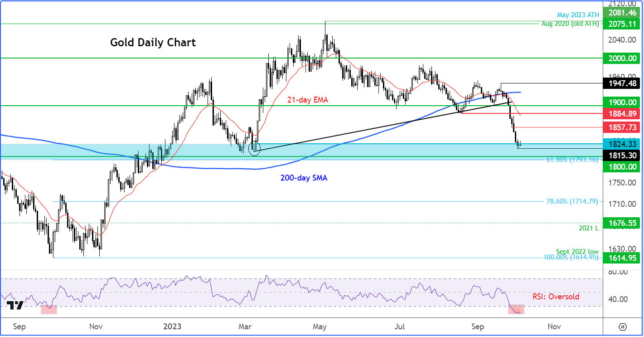Viewport: 644px width, 337px height.
Task: Click the 2021 L annotation
Action: (589, 228)
